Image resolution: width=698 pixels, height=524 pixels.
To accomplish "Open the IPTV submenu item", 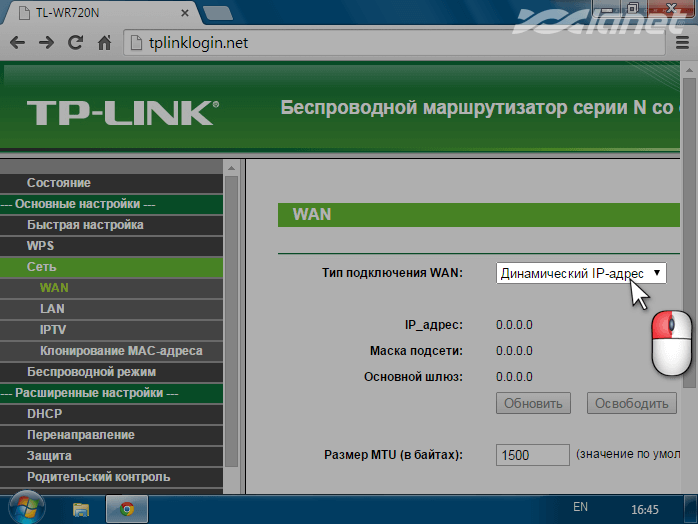I will coord(111,329).
